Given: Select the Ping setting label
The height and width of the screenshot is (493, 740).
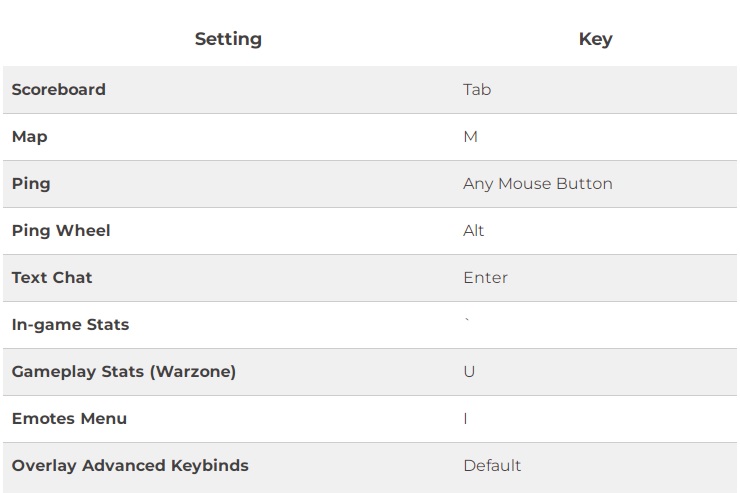Looking at the screenshot, I should (31, 184).
